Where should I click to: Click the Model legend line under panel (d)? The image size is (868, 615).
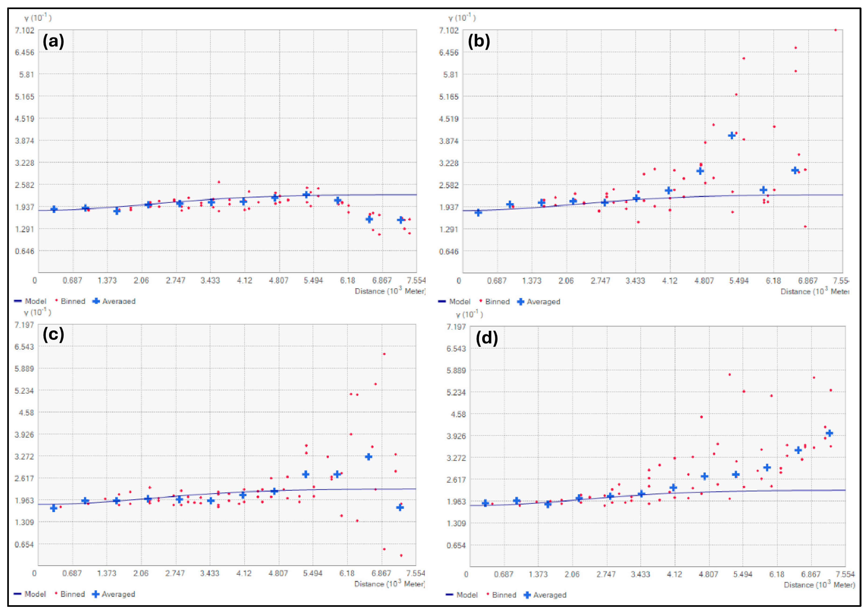pyautogui.click(x=449, y=594)
